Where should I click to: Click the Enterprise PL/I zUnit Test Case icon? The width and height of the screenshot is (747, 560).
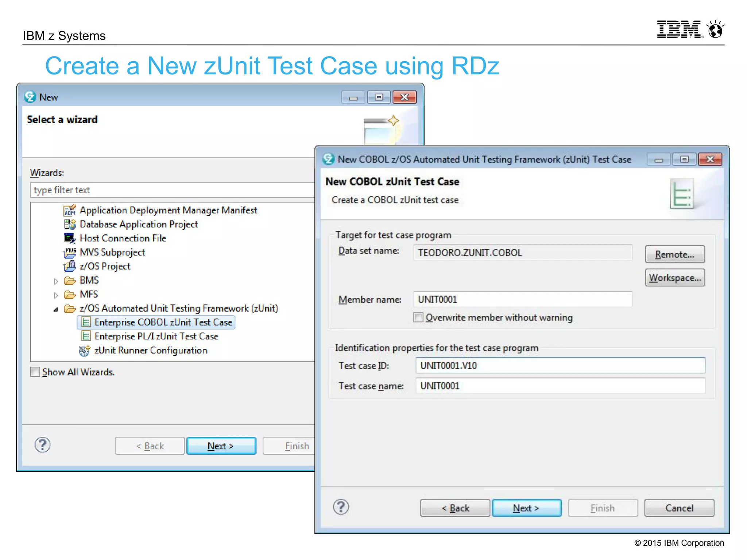pos(86,336)
